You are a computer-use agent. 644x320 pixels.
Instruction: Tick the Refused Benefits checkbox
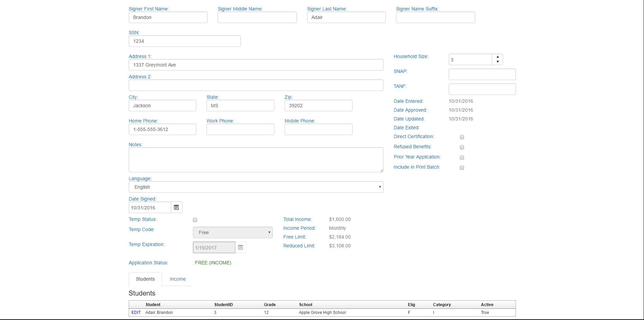[x=462, y=147]
